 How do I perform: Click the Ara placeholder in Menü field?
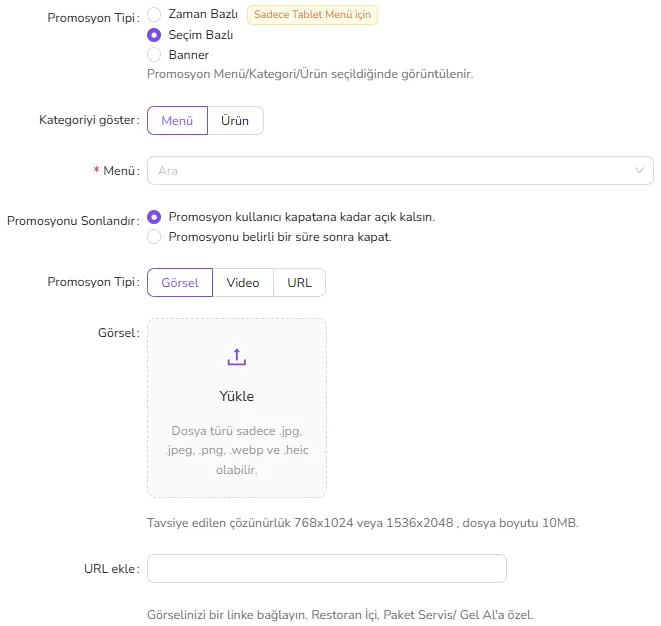168,171
